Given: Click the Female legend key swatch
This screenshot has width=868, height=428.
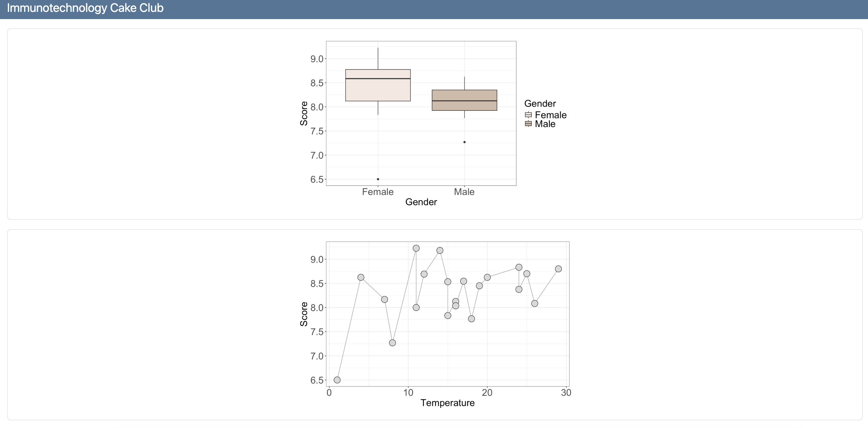Looking at the screenshot, I should pos(528,115).
